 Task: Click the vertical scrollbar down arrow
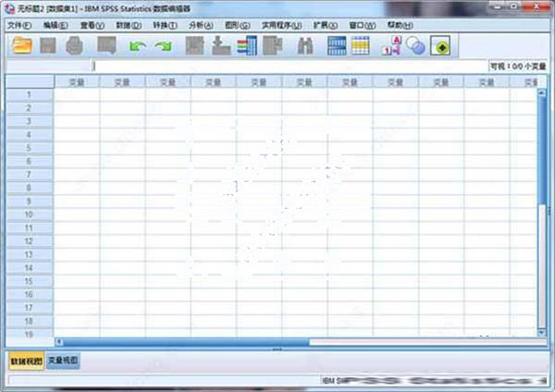tap(541, 333)
